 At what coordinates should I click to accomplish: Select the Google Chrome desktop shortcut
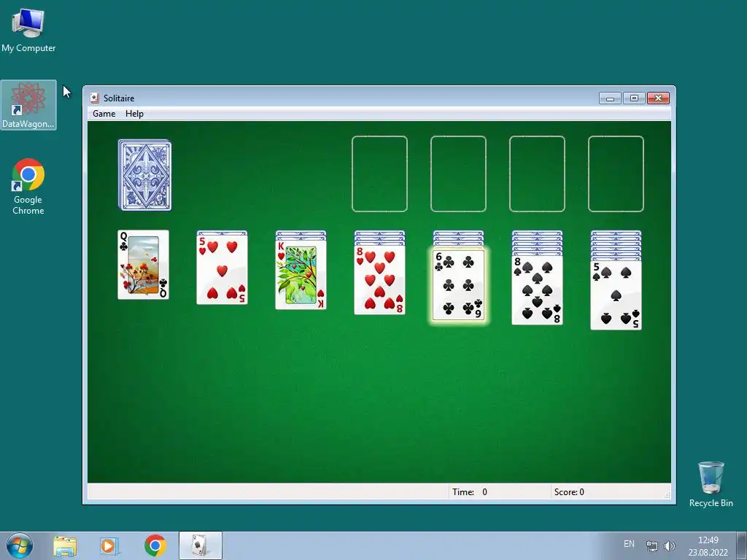(28, 187)
